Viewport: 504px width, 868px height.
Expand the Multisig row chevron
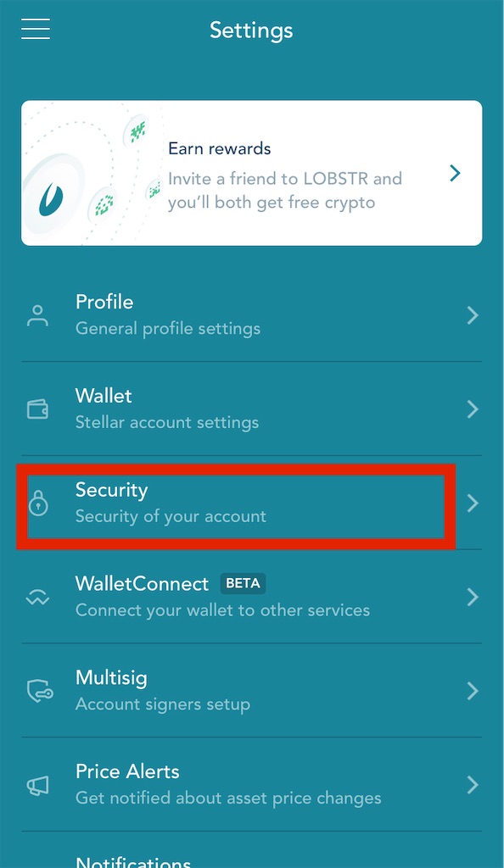(473, 692)
